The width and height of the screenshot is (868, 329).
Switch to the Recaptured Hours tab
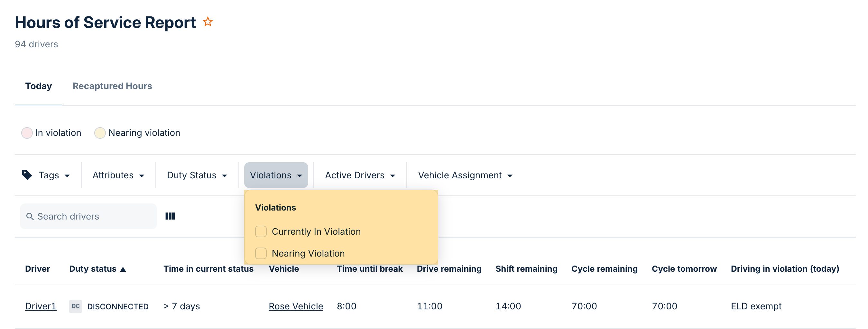[x=112, y=86]
